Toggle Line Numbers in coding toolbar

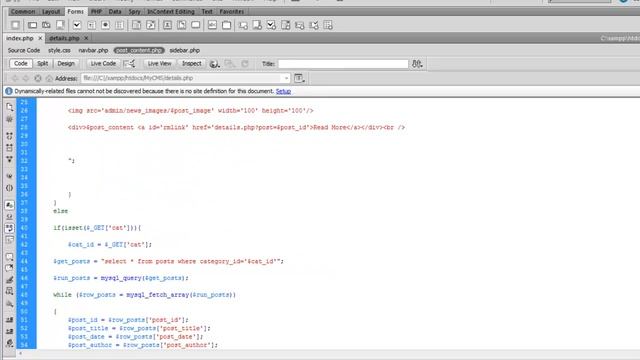point(9,204)
